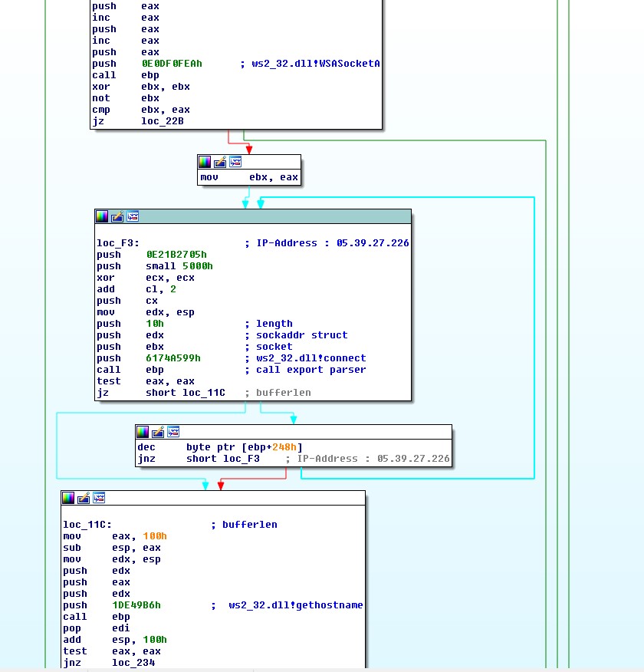The image size is (644, 672).
Task: Click edit (pencil) icon of 'dec byte ptr' block
Action: click(158, 432)
